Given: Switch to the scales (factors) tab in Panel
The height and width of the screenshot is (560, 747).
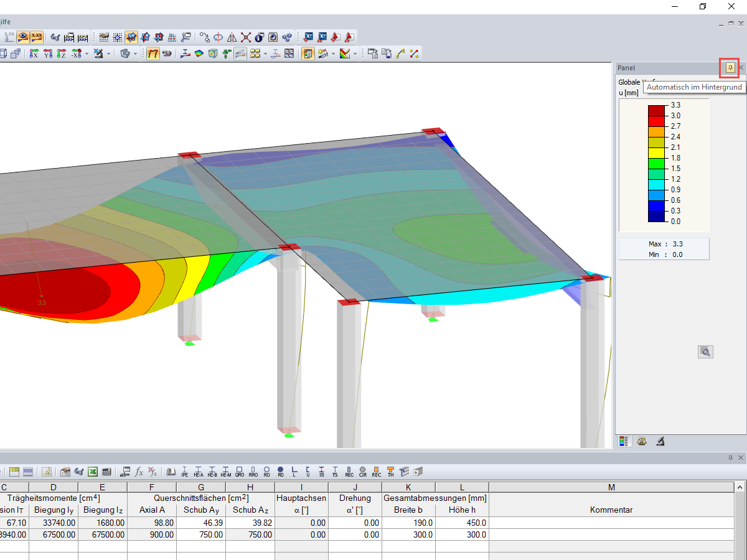Looking at the screenshot, I should (x=642, y=441).
